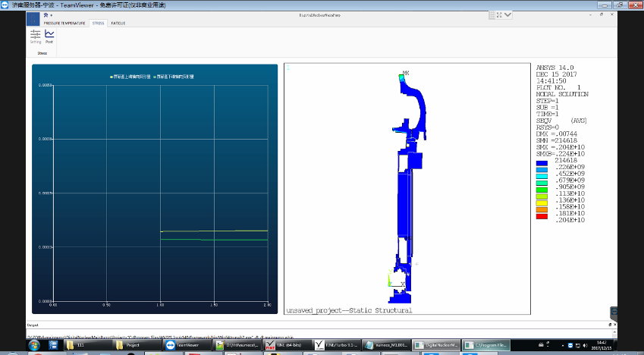Click the TeamViewer toolbar grid handle icon
The height and width of the screenshot is (355, 644).
point(492,15)
